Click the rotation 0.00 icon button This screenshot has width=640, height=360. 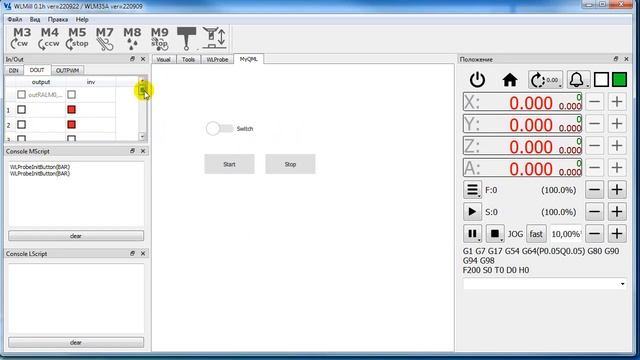coord(545,80)
